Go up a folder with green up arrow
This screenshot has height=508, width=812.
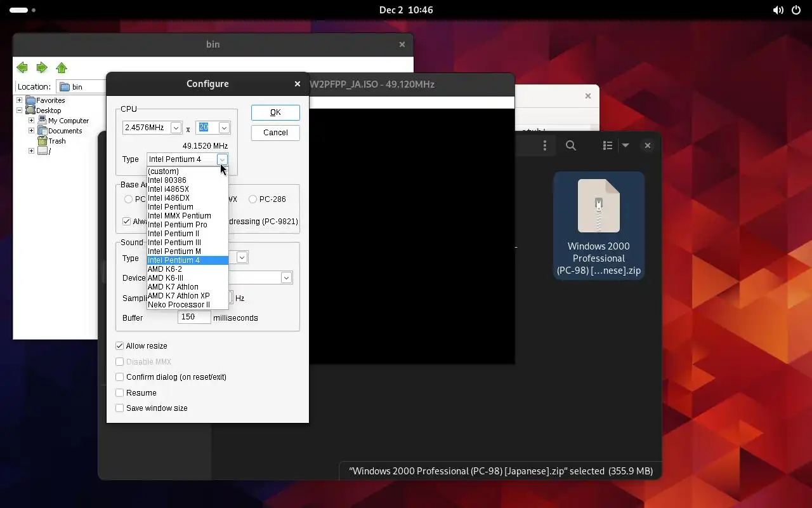click(62, 67)
